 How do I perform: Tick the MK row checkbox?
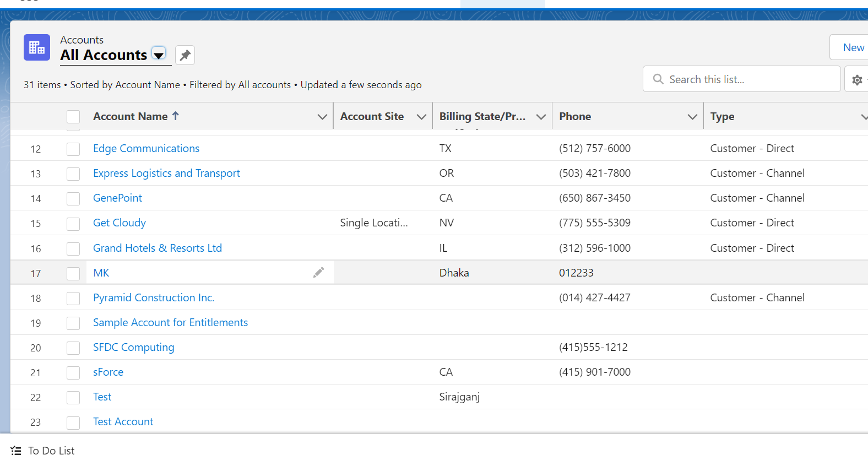[73, 274]
